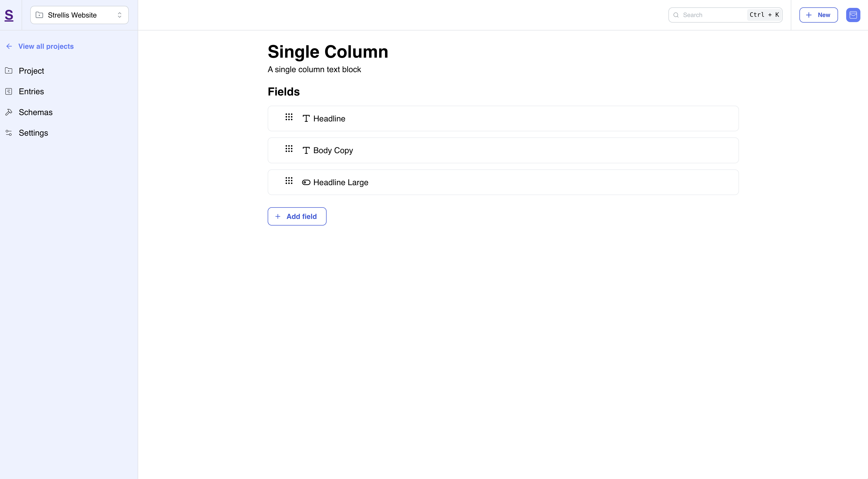Click the toggle type icon beside Headline Large
868x479 pixels.
306,182
